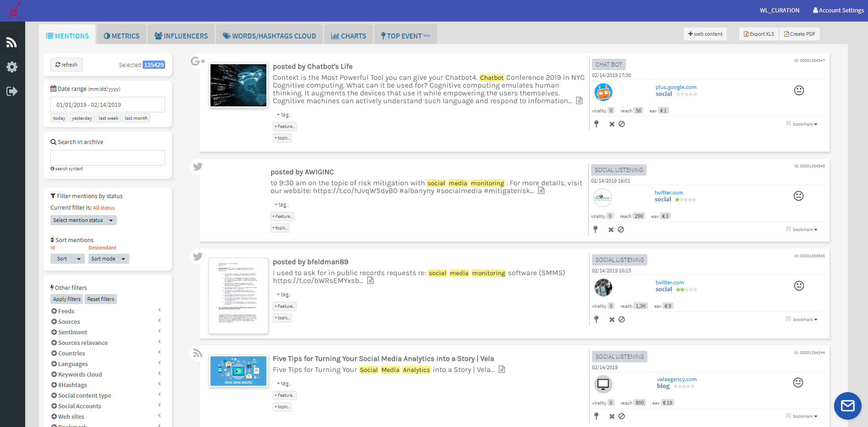Click the Google+ source icon of Chatbot's Life post
Screen dimensions: 868x427
click(198, 61)
